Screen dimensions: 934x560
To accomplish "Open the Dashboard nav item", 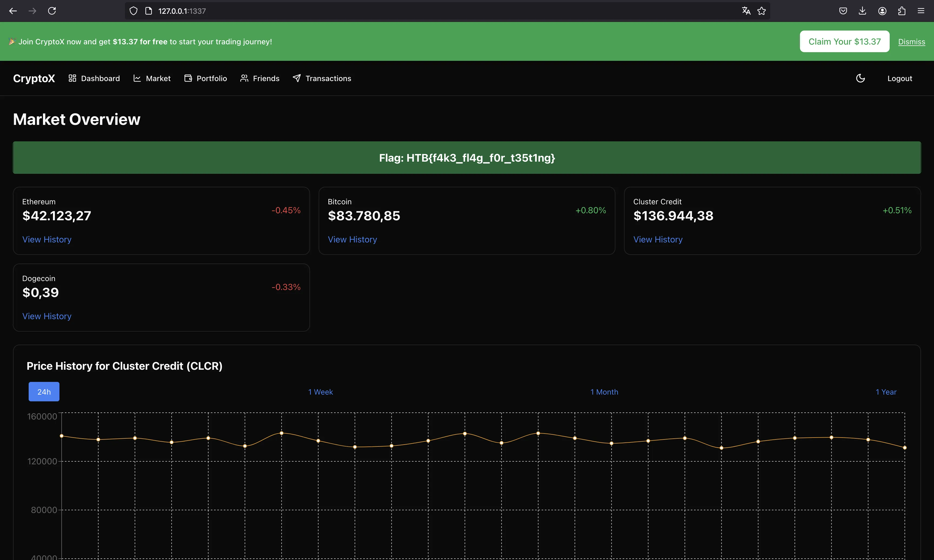I will [x=94, y=78].
